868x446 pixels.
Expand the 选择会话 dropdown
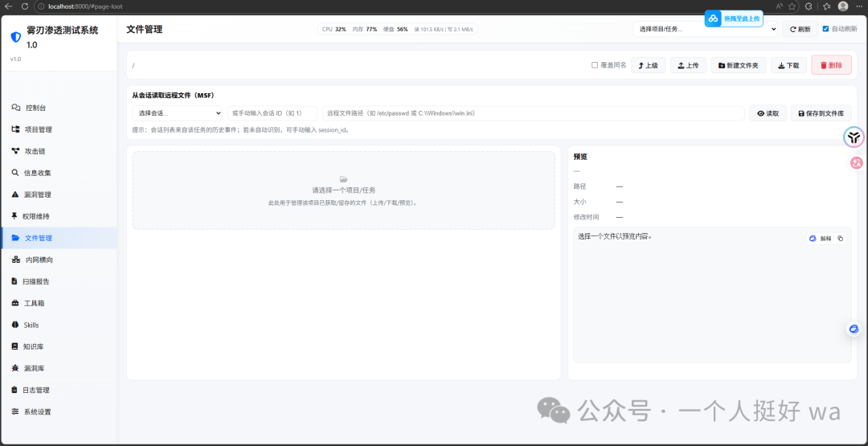(x=177, y=113)
